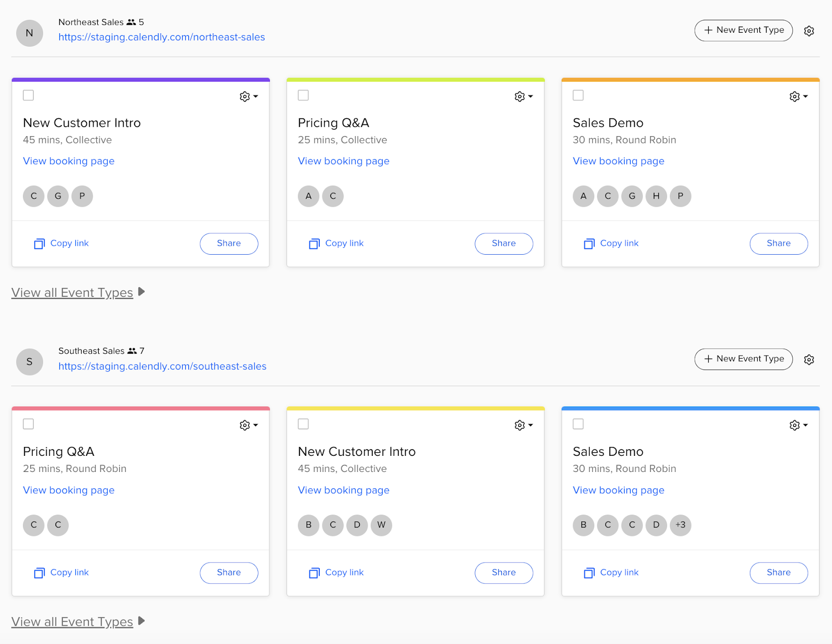
Task: Share Northeast Sales Demo event
Action: click(x=778, y=244)
